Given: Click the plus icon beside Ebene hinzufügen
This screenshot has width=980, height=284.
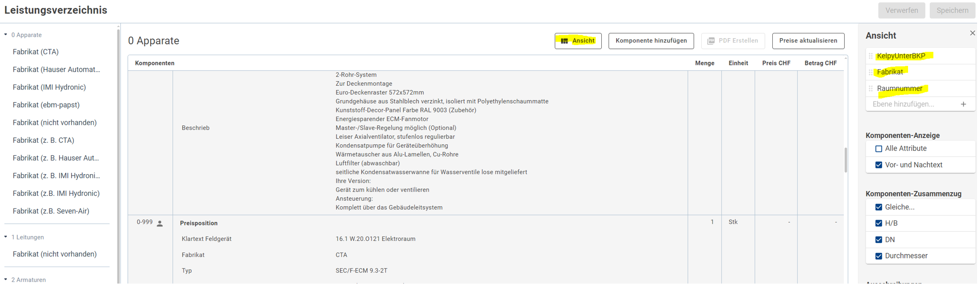Looking at the screenshot, I should point(963,105).
